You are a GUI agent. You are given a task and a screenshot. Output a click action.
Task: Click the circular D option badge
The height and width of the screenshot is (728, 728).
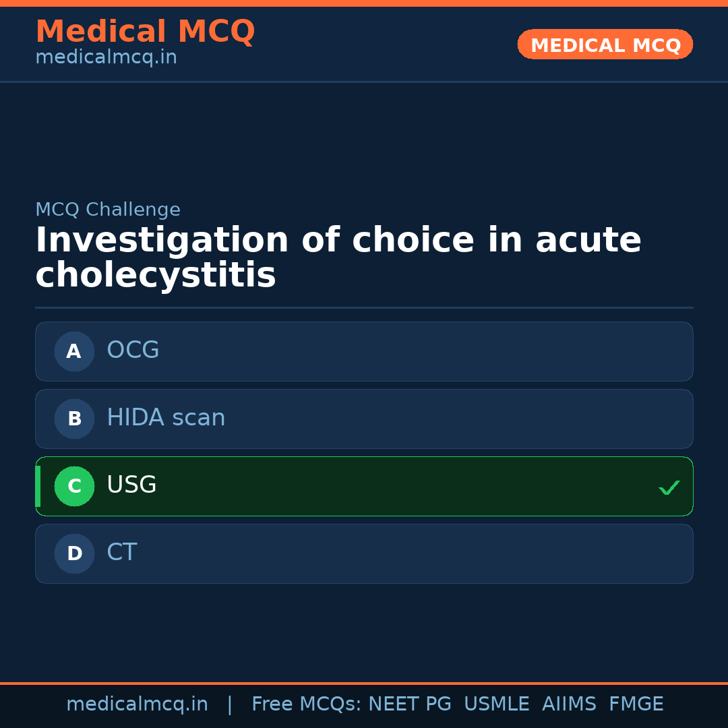[x=74, y=553]
